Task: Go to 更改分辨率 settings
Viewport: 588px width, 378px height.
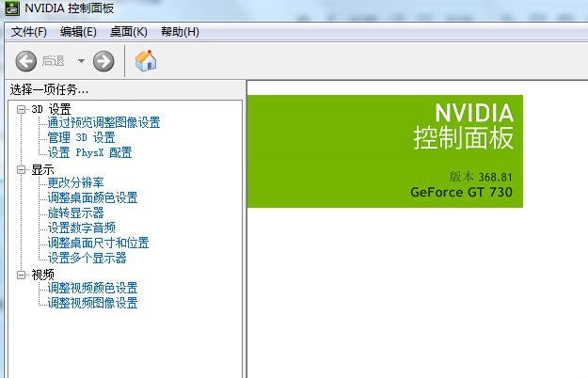Action: tap(75, 183)
